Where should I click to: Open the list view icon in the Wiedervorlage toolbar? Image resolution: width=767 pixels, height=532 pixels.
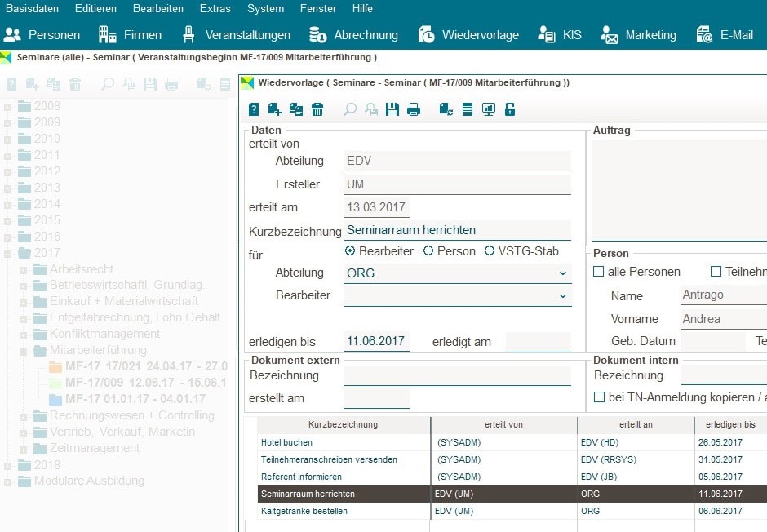(x=468, y=109)
